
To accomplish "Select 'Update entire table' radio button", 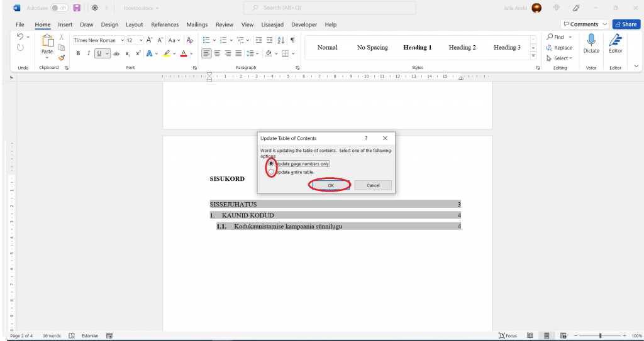I will pyautogui.click(x=271, y=172).
